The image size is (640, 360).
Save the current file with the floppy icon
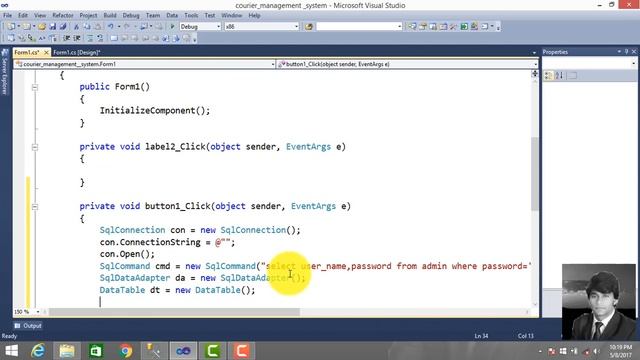52,27
